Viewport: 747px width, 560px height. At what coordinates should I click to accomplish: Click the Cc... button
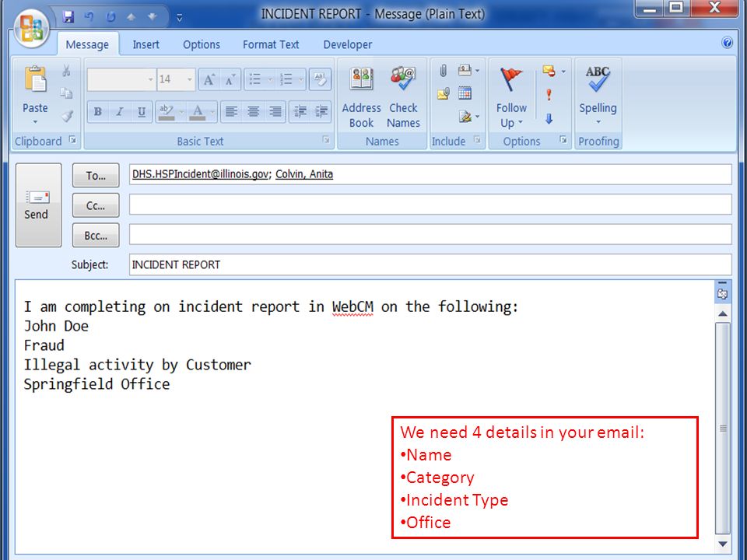(96, 205)
